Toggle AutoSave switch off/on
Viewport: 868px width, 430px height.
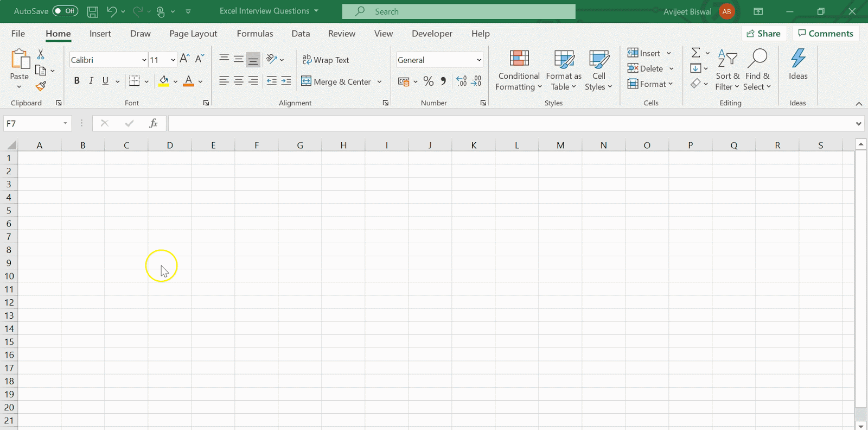[x=65, y=11]
